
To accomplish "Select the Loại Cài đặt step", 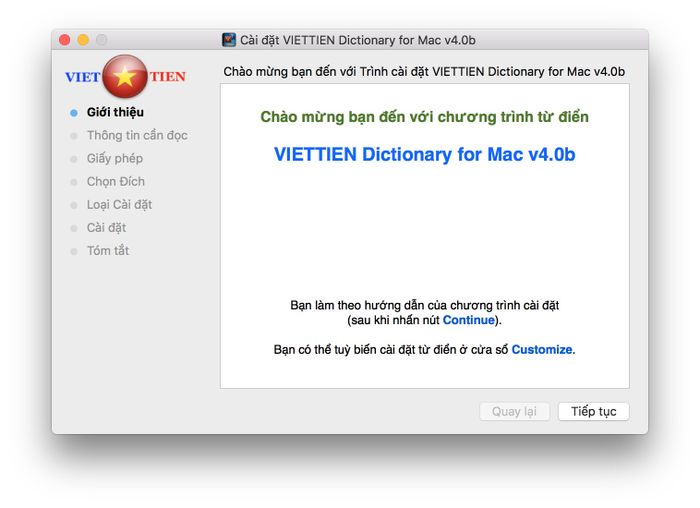I will point(119,204).
